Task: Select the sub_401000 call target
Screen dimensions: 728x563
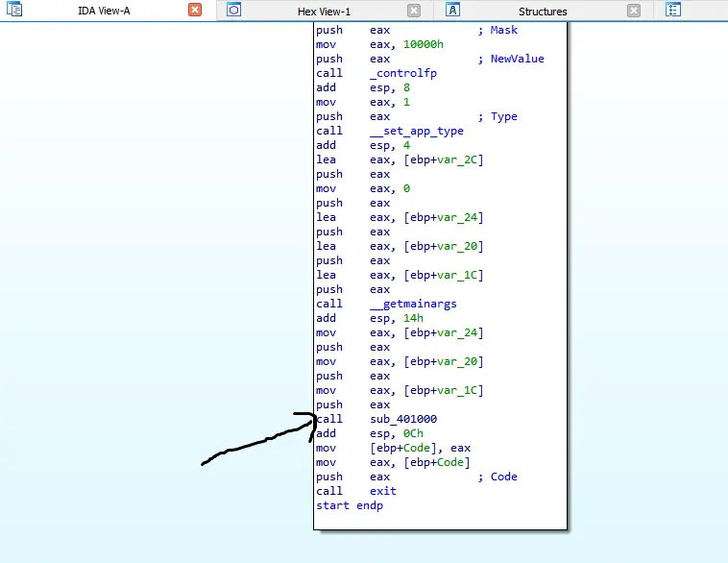Action: 403,419
